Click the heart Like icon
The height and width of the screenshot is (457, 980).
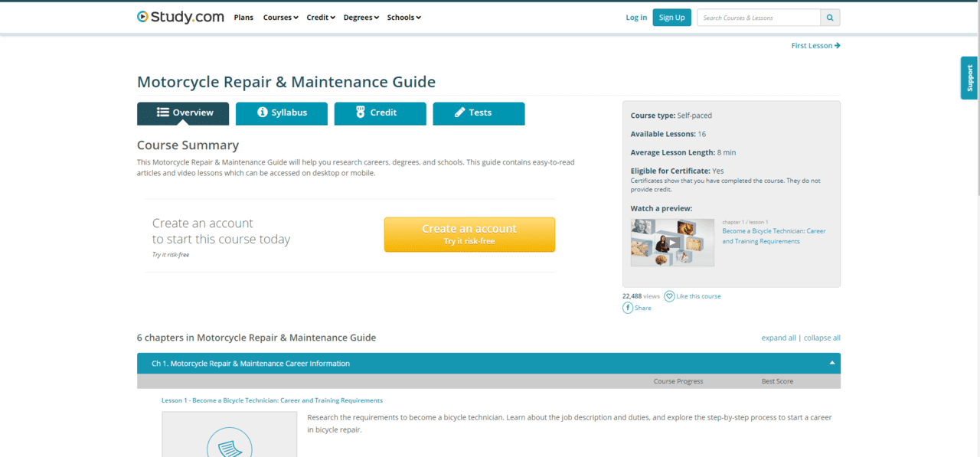(669, 296)
